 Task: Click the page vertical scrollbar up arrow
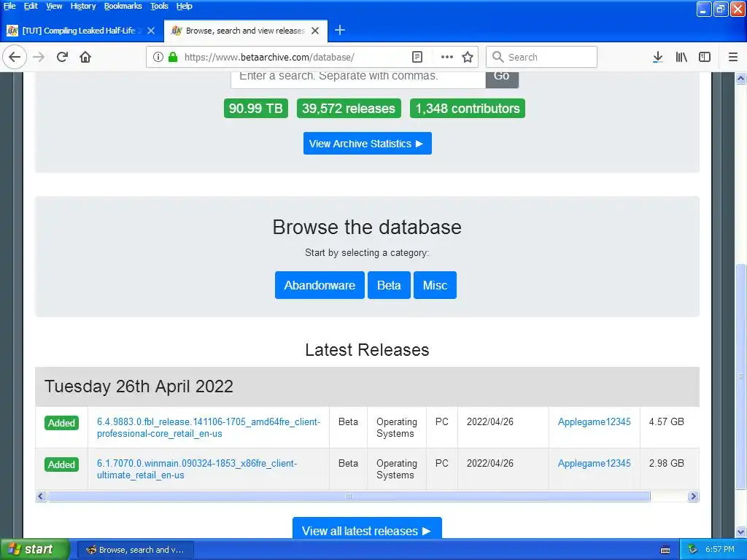[741, 79]
